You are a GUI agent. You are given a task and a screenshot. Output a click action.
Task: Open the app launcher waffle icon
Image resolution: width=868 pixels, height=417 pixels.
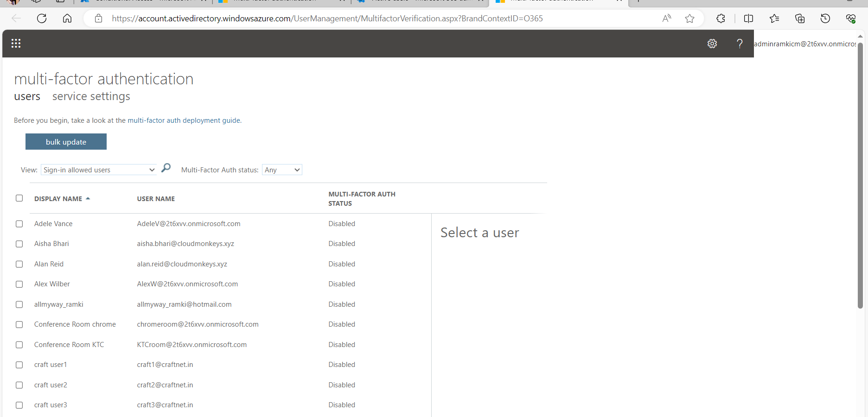16,43
